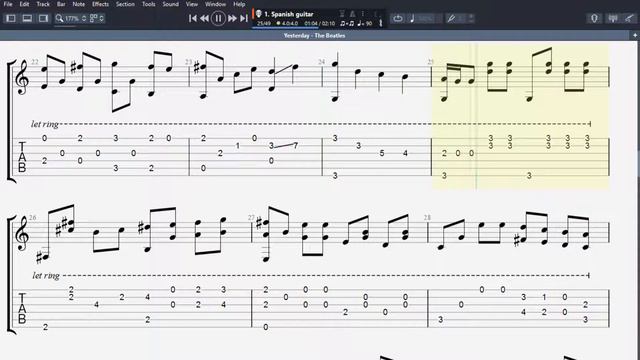This screenshot has height=360, width=640.
Task: Click the plus to add new tab
Action: click(635, 36)
